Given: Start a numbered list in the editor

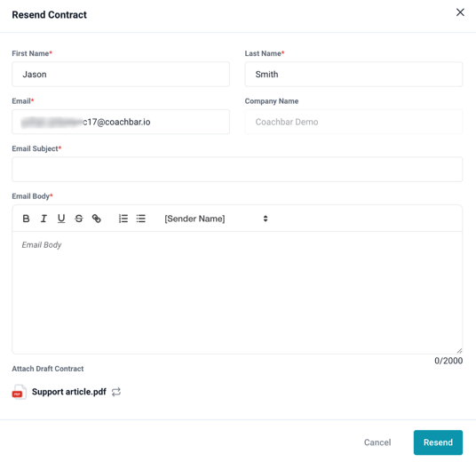Looking at the screenshot, I should (x=123, y=219).
